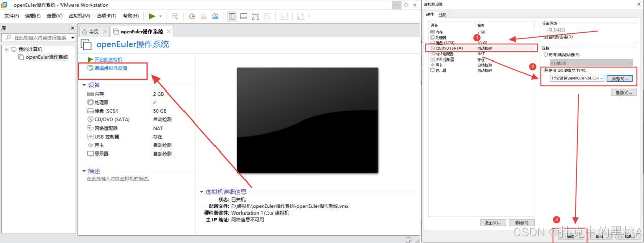
Task: Collapse the 描述 section
Action: (84, 171)
